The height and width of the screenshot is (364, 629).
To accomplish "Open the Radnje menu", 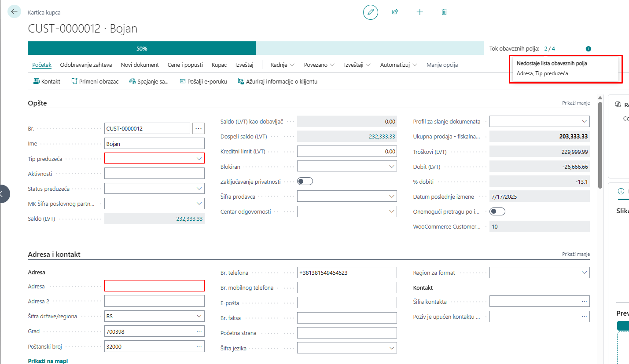I will 282,65.
